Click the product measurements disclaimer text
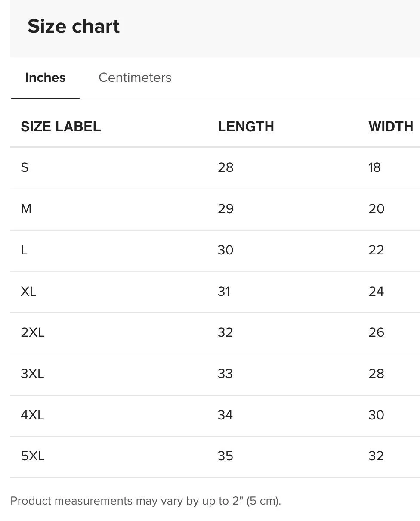This screenshot has width=420, height=521. 145,501
